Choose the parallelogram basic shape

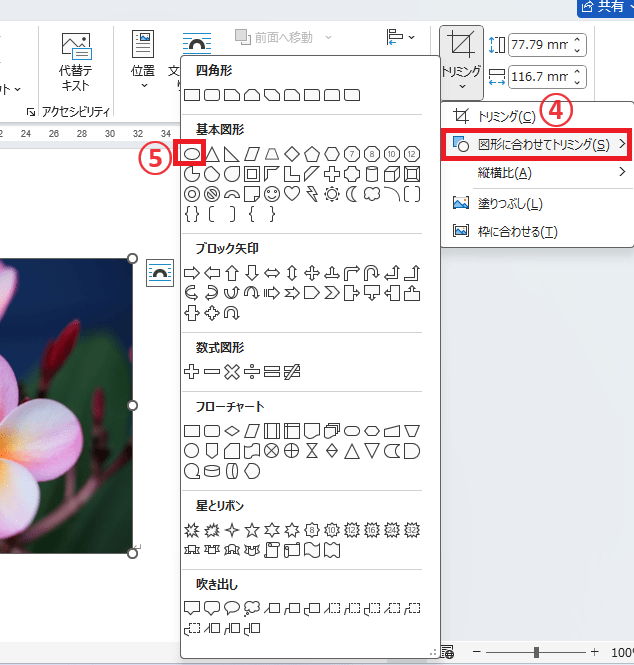[251, 154]
